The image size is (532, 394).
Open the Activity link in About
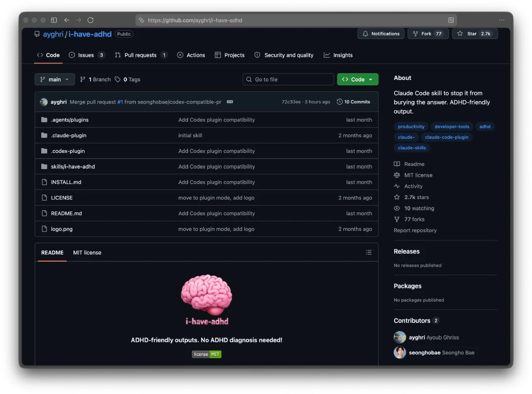pos(408,186)
